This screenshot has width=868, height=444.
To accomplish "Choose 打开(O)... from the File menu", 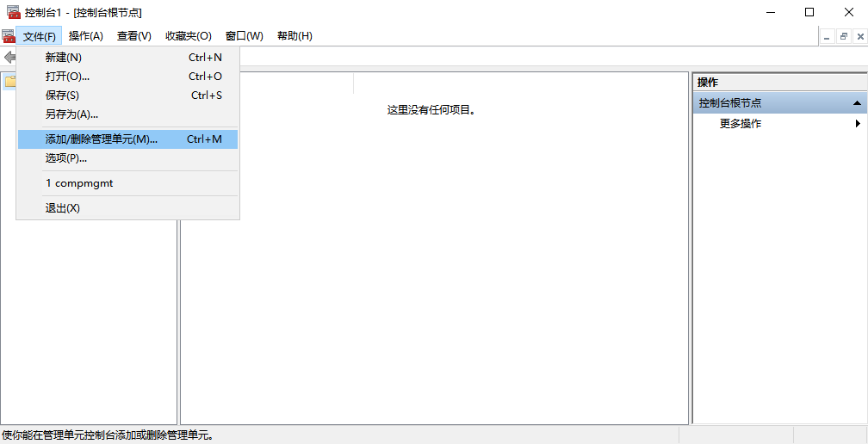I will click(127, 77).
